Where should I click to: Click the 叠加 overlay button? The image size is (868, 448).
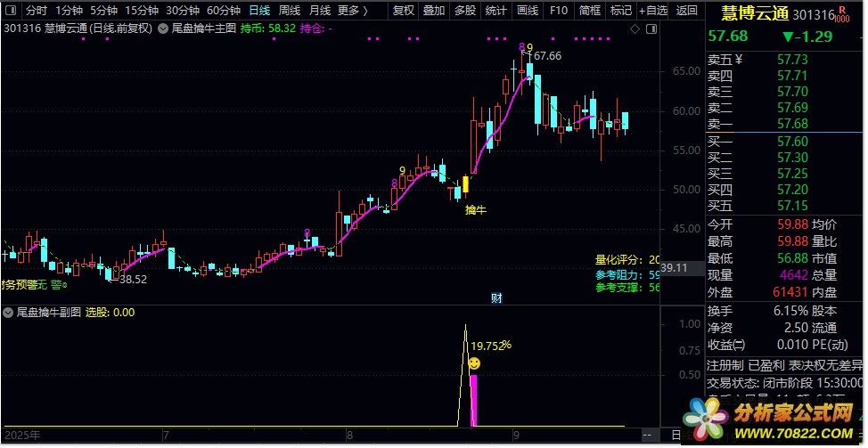(435, 11)
